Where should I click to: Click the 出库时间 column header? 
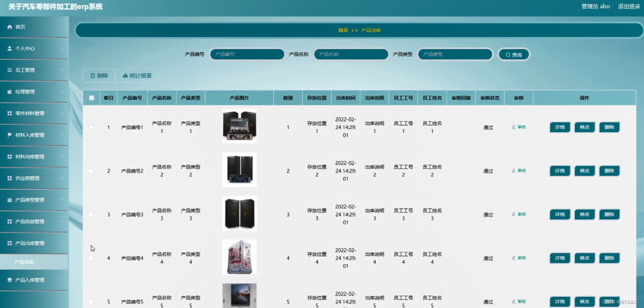pos(346,98)
